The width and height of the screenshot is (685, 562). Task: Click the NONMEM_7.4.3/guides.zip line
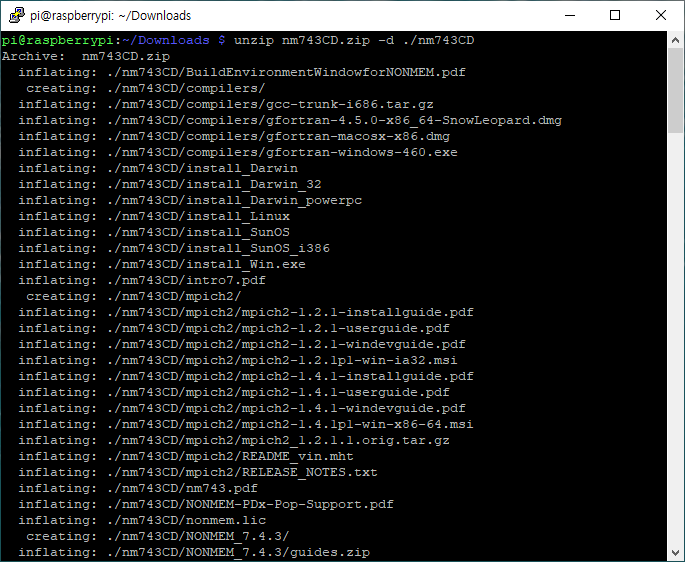(194, 552)
